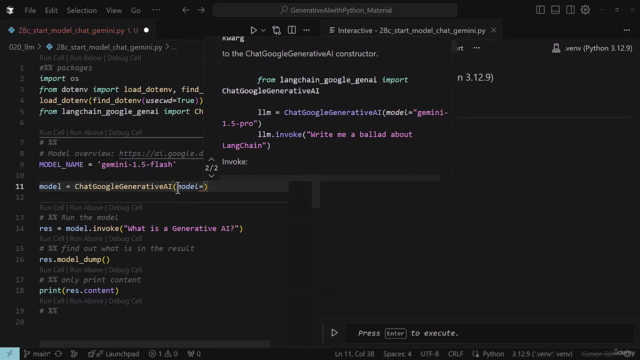Select the .venv Python 3.12.9 kernel
The height and width of the screenshot is (360, 640).
click(592, 48)
